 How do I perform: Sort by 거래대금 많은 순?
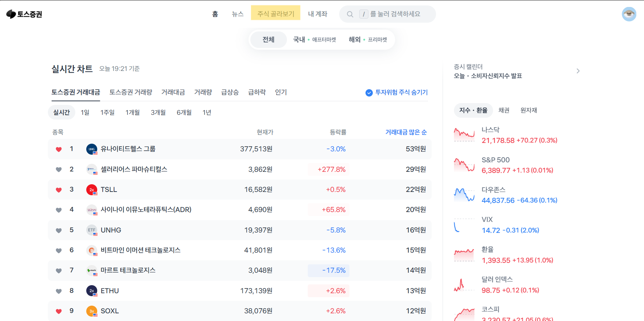(x=406, y=132)
